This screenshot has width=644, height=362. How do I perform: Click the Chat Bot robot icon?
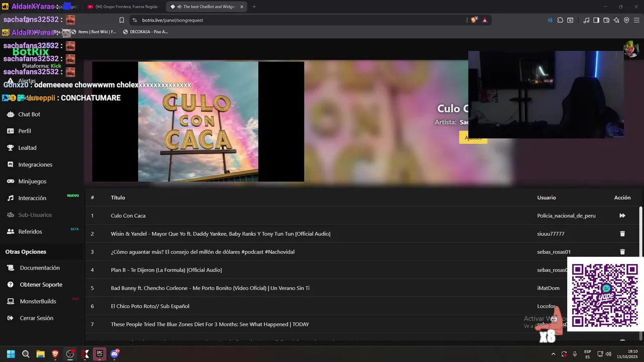[10, 114]
